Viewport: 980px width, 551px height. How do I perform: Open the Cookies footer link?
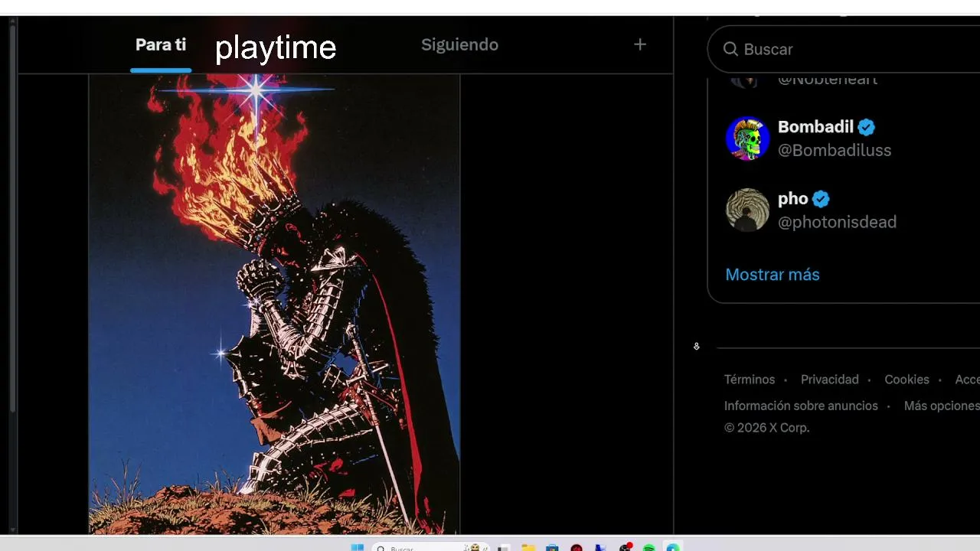coord(906,380)
